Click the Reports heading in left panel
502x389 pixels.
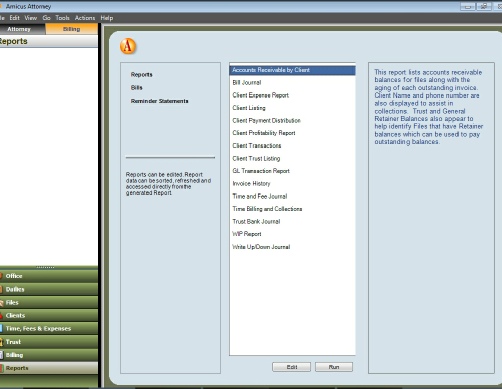point(13,41)
